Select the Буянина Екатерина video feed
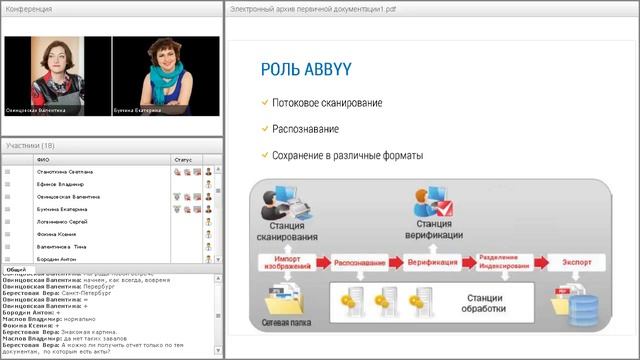Image resolution: width=640 pixels, height=360 pixels. 166,76
